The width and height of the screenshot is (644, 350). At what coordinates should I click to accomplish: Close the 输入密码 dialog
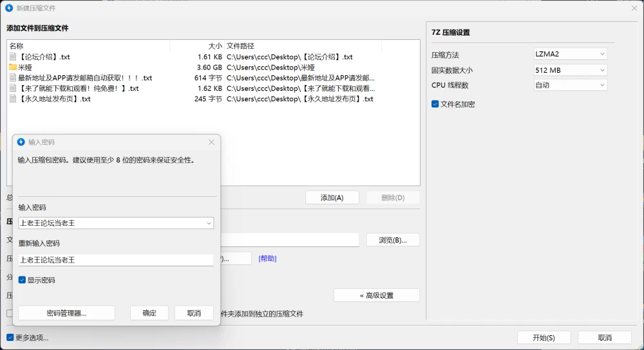(x=211, y=142)
